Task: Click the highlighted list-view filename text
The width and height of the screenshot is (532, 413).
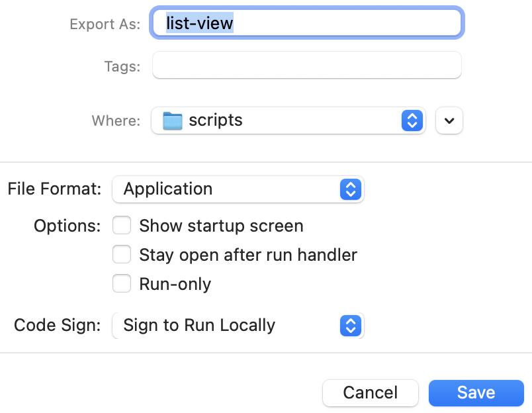Action: click(x=200, y=23)
